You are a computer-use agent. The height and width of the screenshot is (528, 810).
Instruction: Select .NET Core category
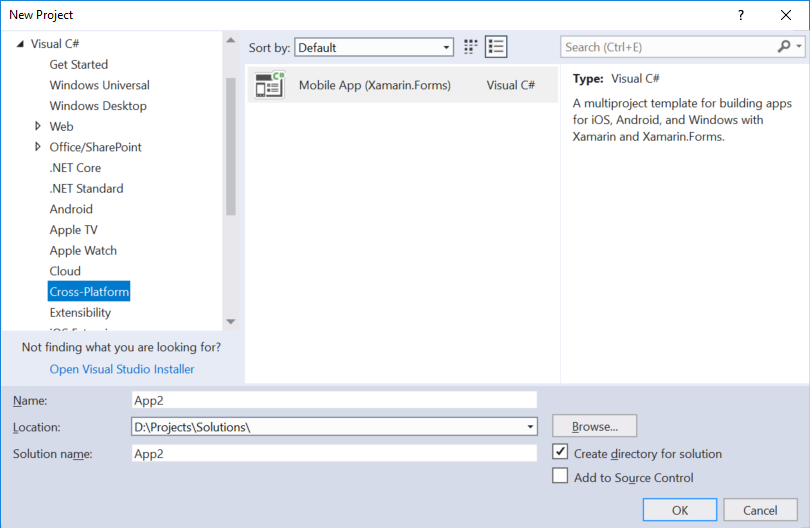click(75, 168)
